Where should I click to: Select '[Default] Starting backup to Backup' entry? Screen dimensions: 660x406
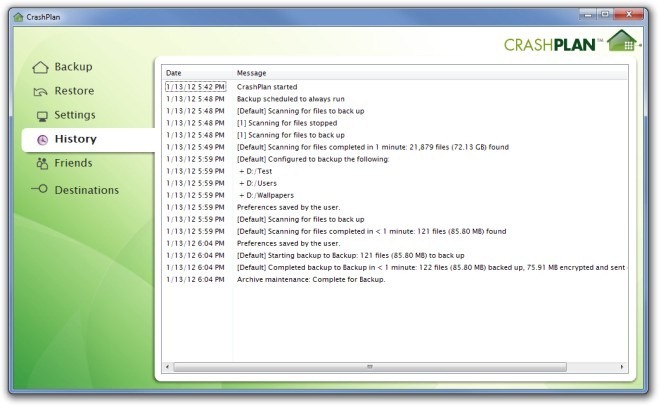click(x=351, y=255)
